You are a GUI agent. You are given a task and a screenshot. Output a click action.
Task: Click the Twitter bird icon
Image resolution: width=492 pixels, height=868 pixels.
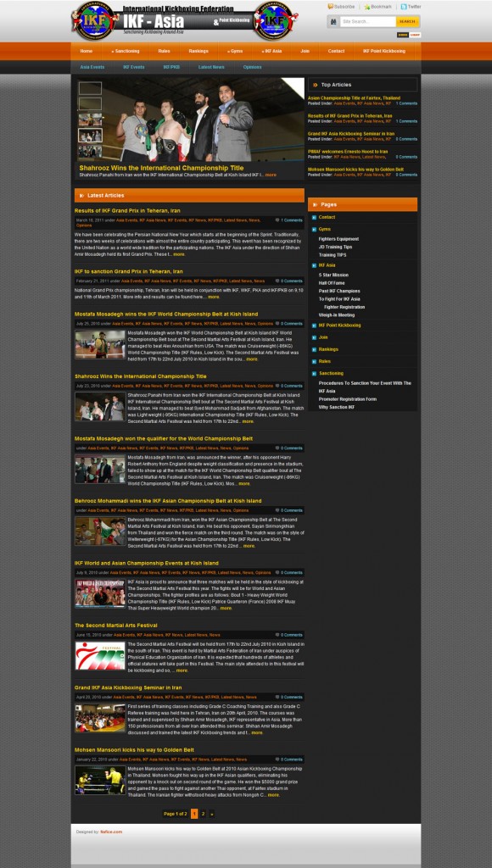click(x=404, y=7)
